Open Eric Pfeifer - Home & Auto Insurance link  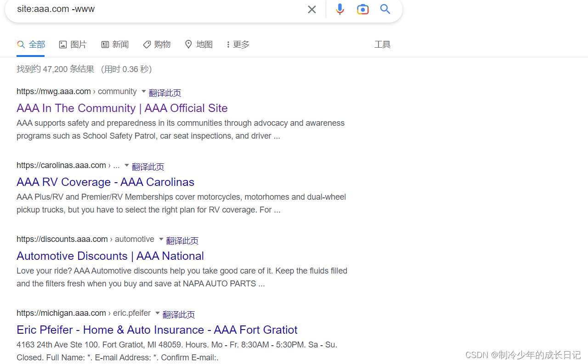click(157, 330)
